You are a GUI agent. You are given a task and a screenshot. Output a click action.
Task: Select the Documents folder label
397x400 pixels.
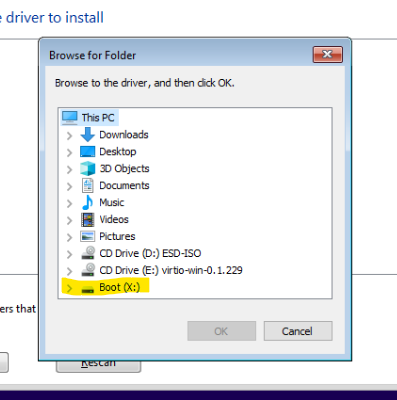coord(124,186)
